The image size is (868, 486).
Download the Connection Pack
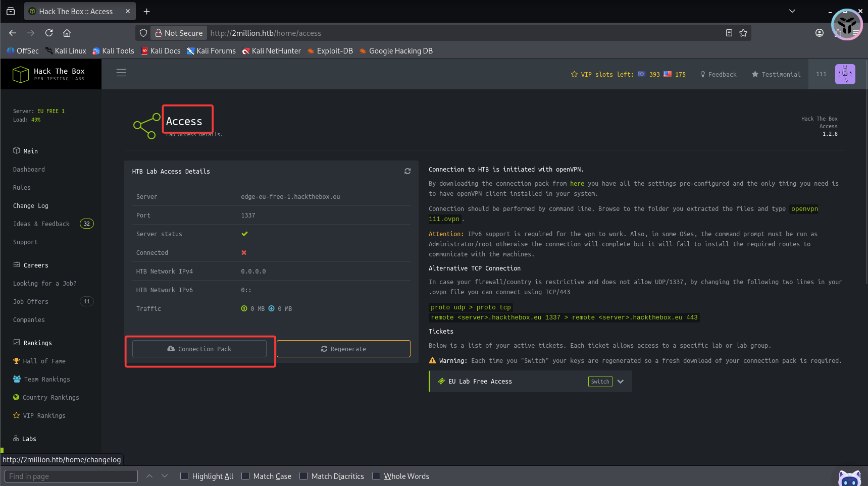pyautogui.click(x=199, y=349)
